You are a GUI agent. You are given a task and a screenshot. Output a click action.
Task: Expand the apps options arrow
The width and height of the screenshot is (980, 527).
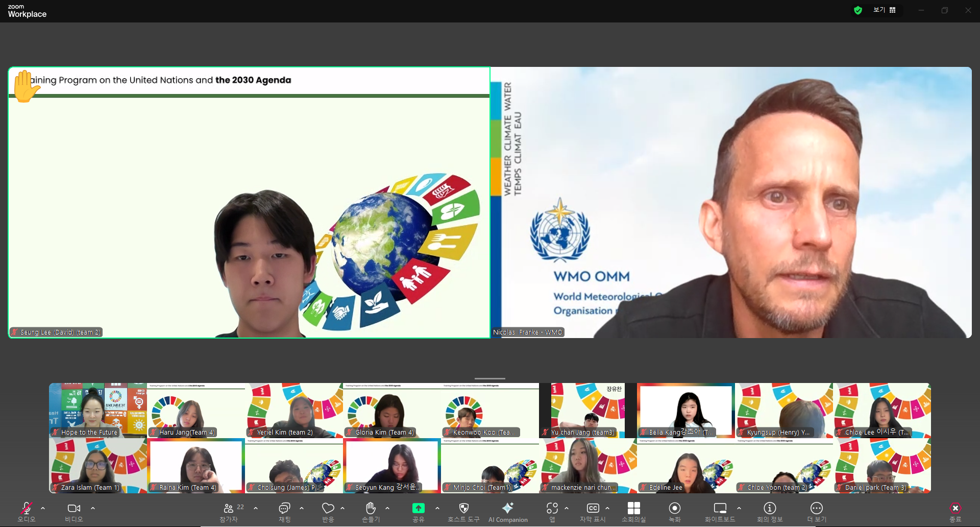[x=567, y=508]
